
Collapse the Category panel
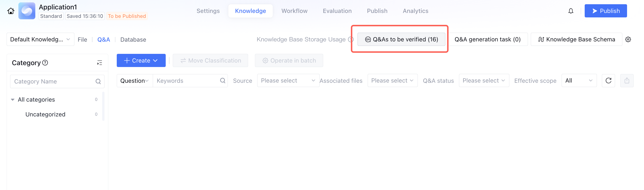click(x=100, y=63)
